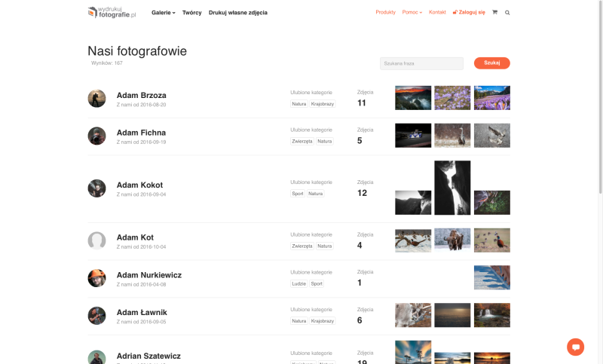The image size is (603, 364).
Task: Select Krajobrazy tag in Adam Ławnik's row
Action: pyautogui.click(x=323, y=321)
